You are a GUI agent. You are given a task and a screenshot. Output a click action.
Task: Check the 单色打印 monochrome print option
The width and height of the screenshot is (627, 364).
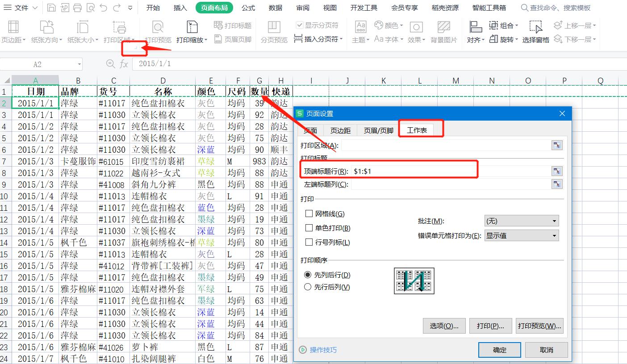pyautogui.click(x=308, y=228)
